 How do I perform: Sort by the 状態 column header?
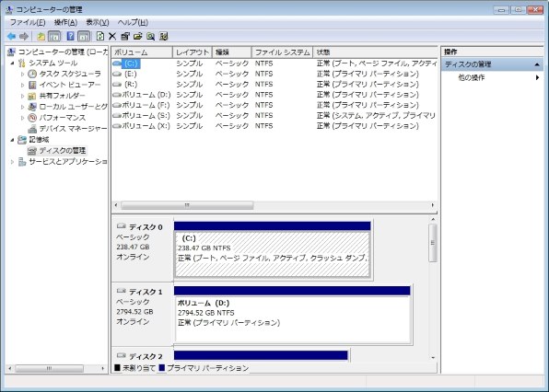(375, 52)
